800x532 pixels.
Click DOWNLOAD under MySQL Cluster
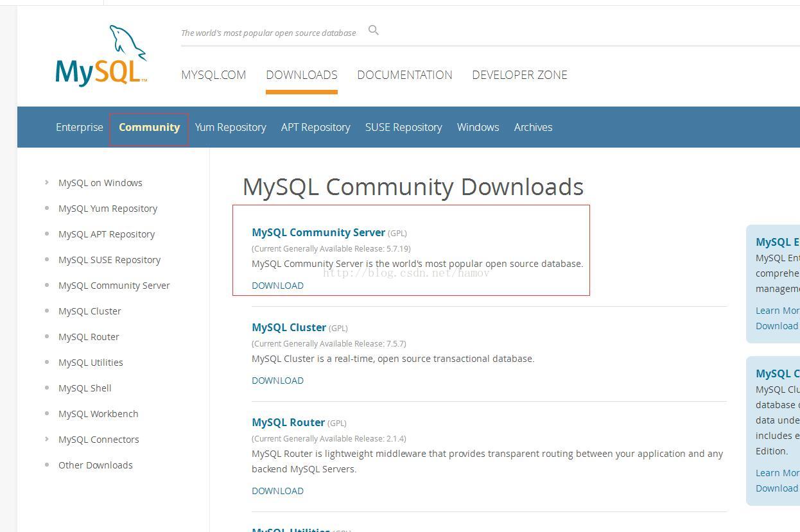(277, 381)
